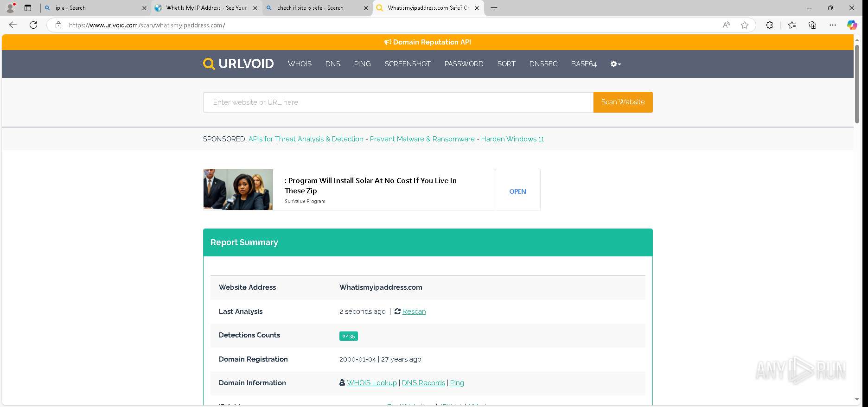Open PING menu item

(362, 64)
